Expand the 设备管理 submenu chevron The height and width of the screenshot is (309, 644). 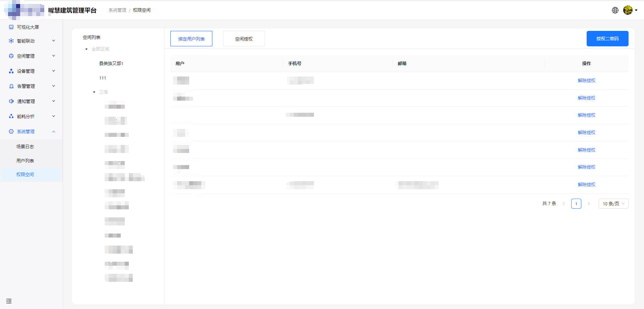click(54, 71)
